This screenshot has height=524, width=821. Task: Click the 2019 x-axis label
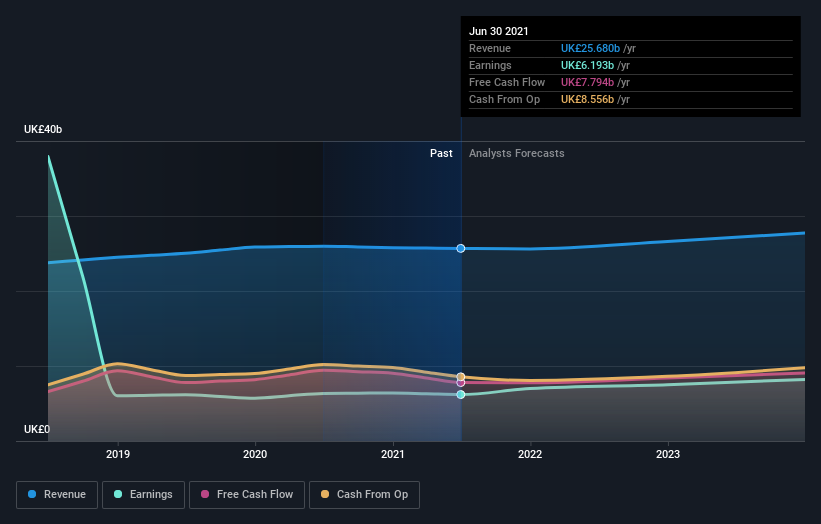[118, 454]
